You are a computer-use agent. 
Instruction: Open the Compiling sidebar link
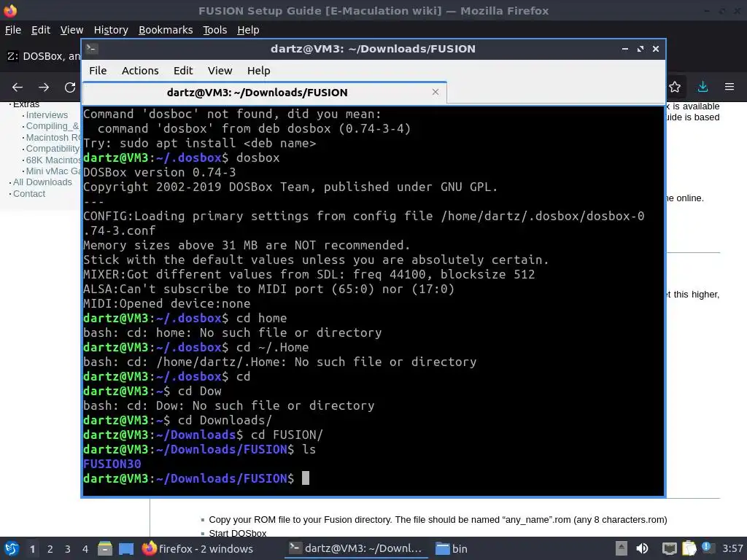[53, 125]
